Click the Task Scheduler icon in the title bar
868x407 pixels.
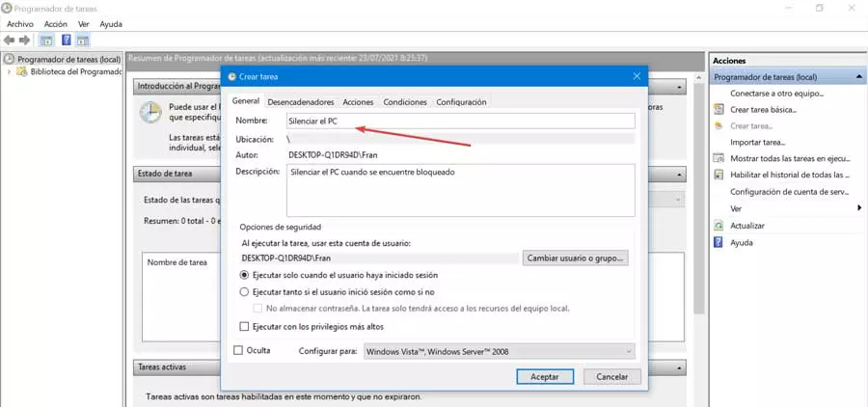point(7,9)
